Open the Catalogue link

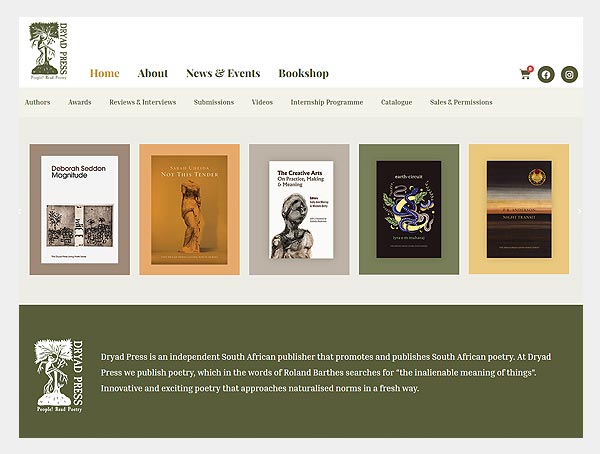(x=396, y=102)
